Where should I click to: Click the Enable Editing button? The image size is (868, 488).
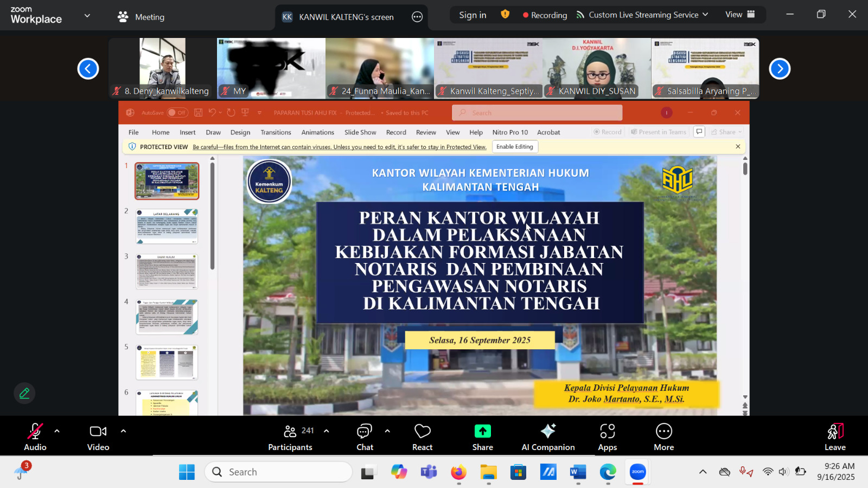tap(514, 146)
